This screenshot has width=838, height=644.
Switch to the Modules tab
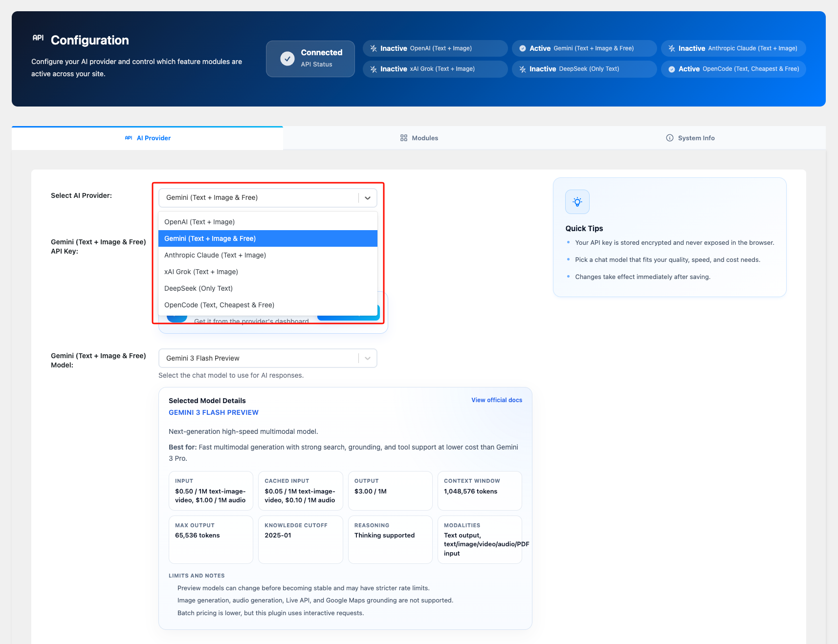tap(419, 138)
